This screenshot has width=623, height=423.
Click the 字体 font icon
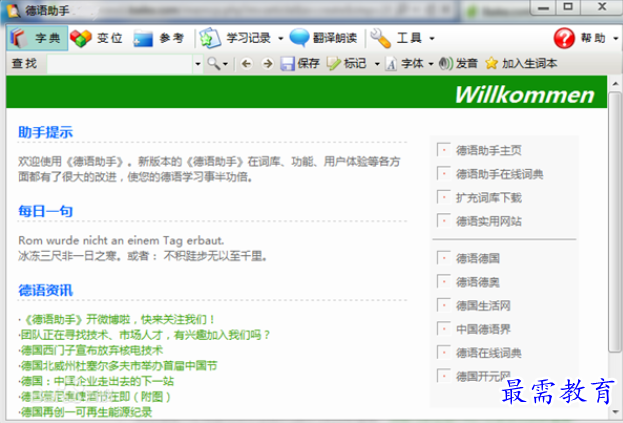pos(391,64)
